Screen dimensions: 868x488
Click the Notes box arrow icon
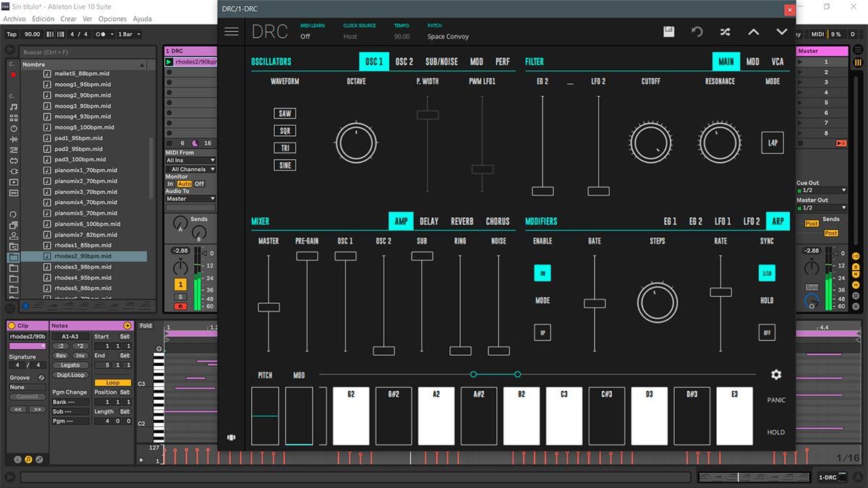[x=128, y=326]
